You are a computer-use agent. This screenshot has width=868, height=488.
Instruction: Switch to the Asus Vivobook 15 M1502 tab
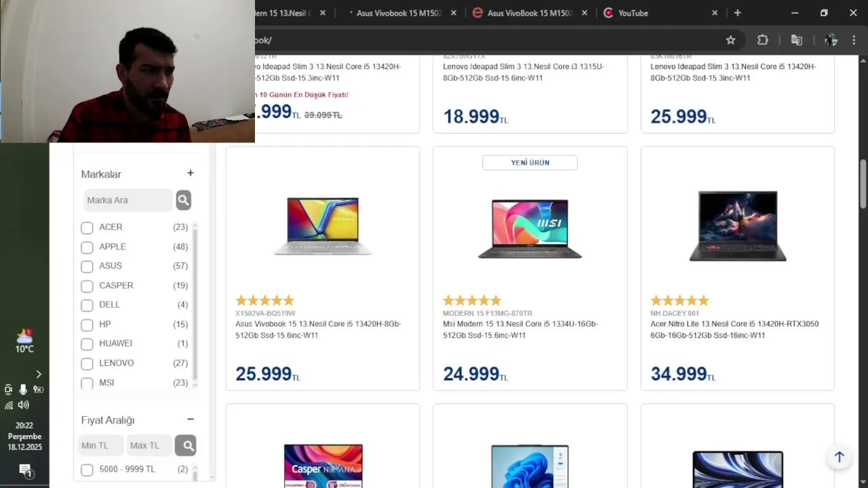400,13
